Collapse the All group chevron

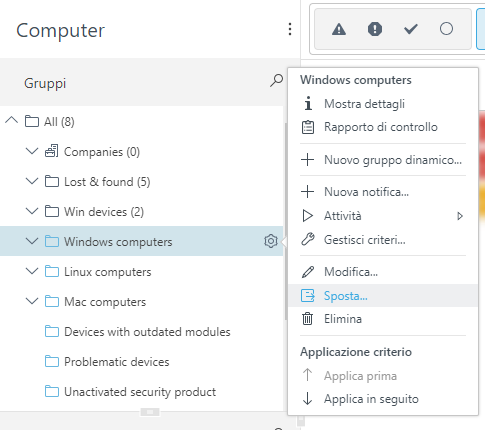pos(12,120)
